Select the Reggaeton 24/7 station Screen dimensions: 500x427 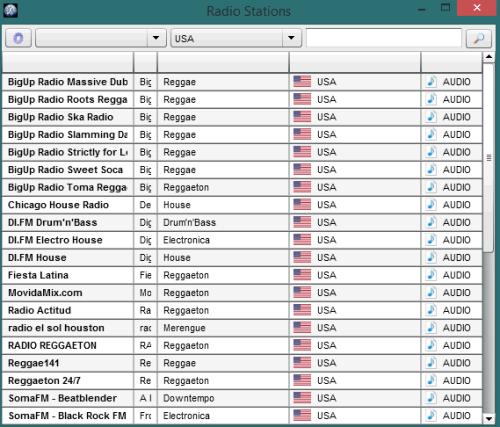click(x=242, y=380)
